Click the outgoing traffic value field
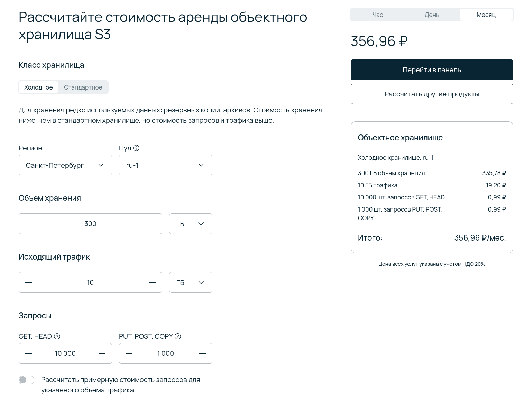 [90, 282]
